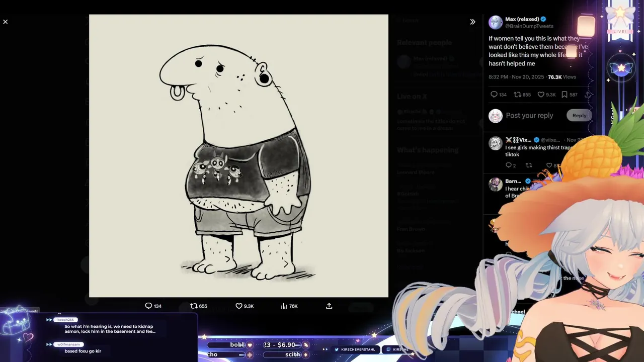The width and height of the screenshot is (644, 362).
Task: Click the verified badge beside Max (relaxed)
Action: (x=543, y=19)
